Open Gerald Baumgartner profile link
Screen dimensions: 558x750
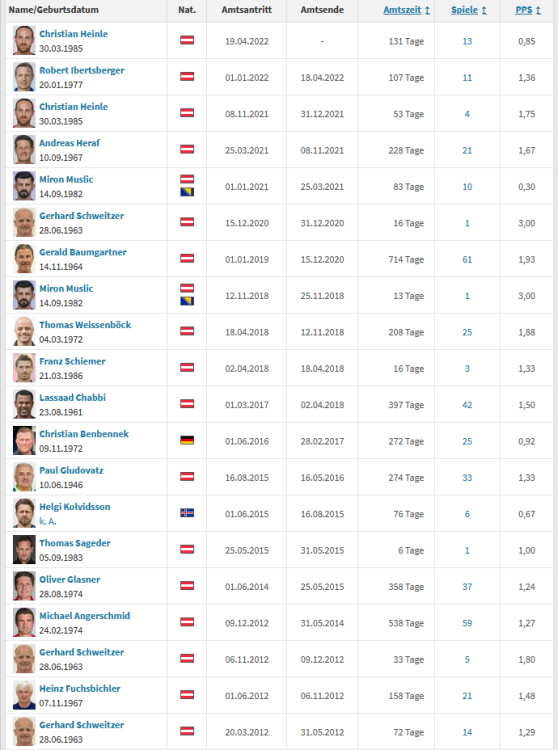click(83, 252)
